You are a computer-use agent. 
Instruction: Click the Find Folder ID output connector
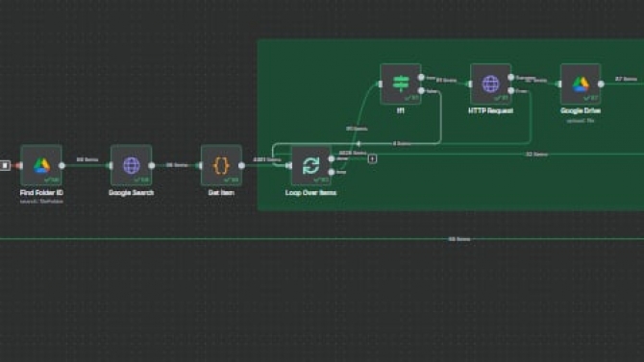pyautogui.click(x=62, y=165)
